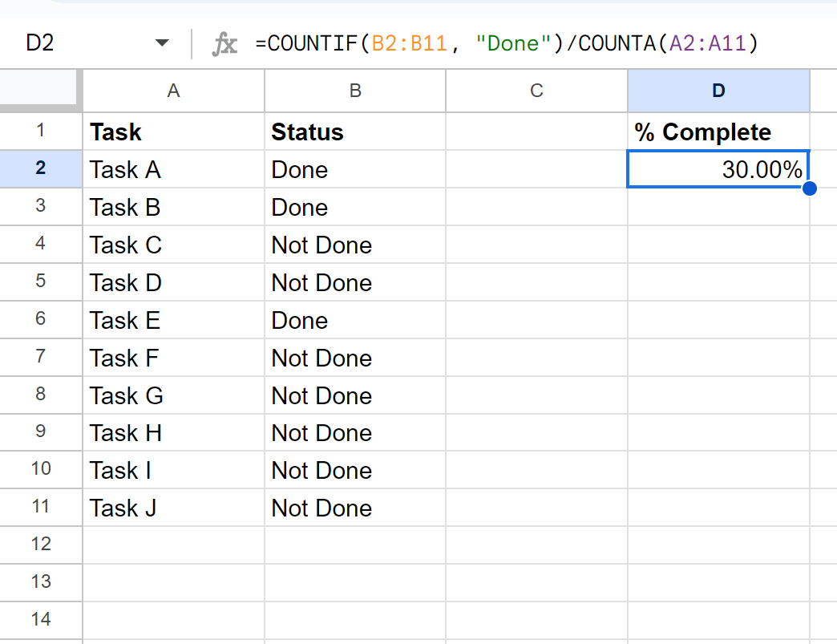The height and width of the screenshot is (644, 837).
Task: Select row 11 header
Action: click(41, 507)
